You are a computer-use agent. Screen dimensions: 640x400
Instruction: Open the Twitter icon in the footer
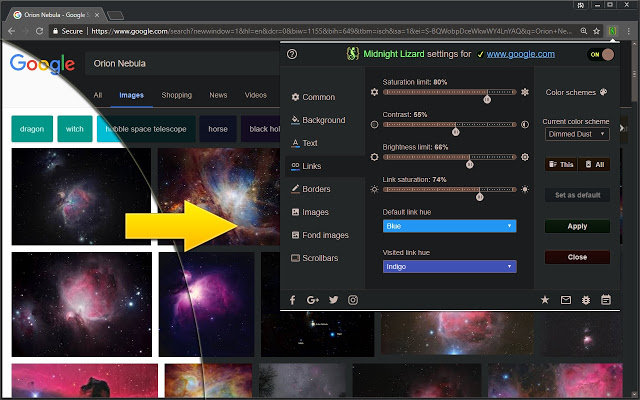pos(333,299)
